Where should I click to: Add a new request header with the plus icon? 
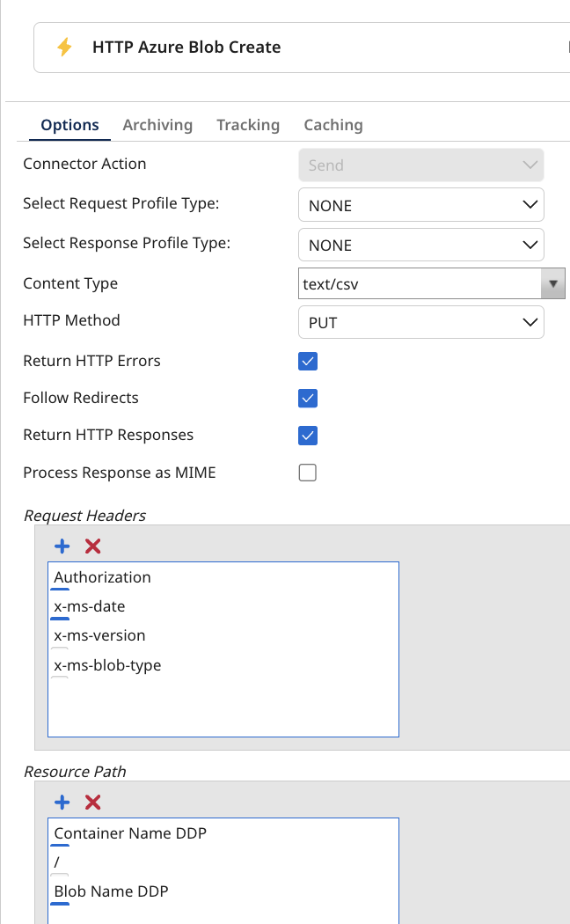click(62, 546)
